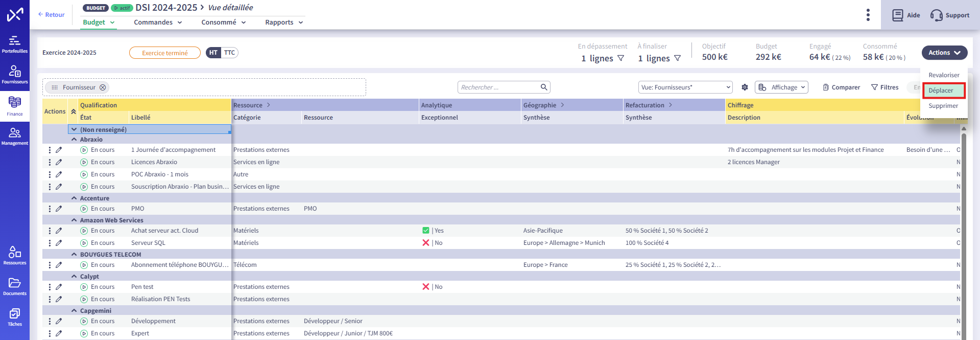
Task: Click the État column header
Action: [x=86, y=118]
